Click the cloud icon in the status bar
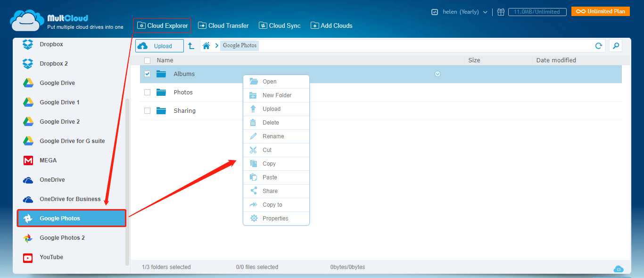Viewport: 644px width, 278px height. (619, 269)
